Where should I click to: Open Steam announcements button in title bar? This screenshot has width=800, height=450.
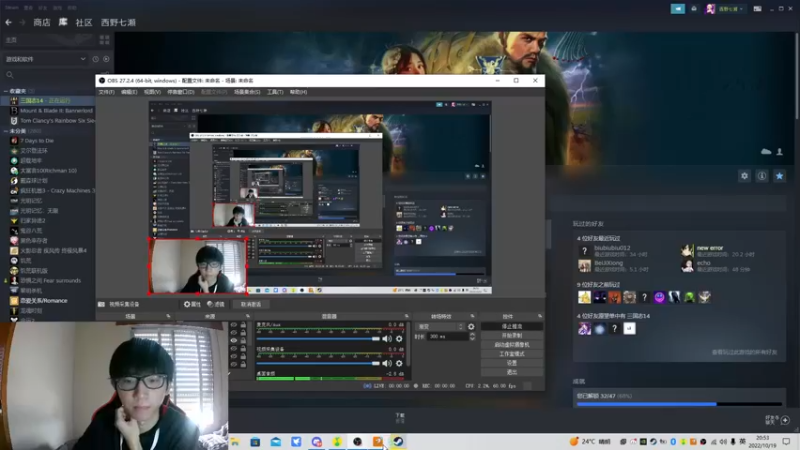coord(678,9)
